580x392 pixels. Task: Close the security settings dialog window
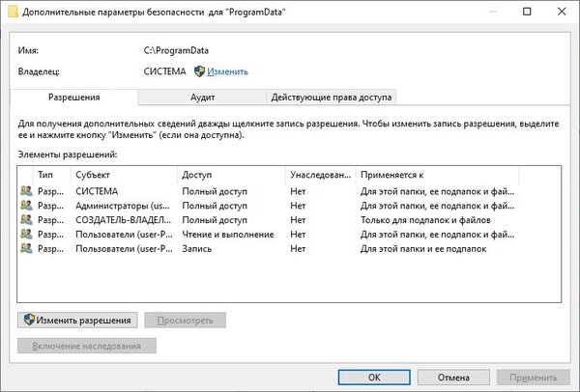click(x=559, y=14)
